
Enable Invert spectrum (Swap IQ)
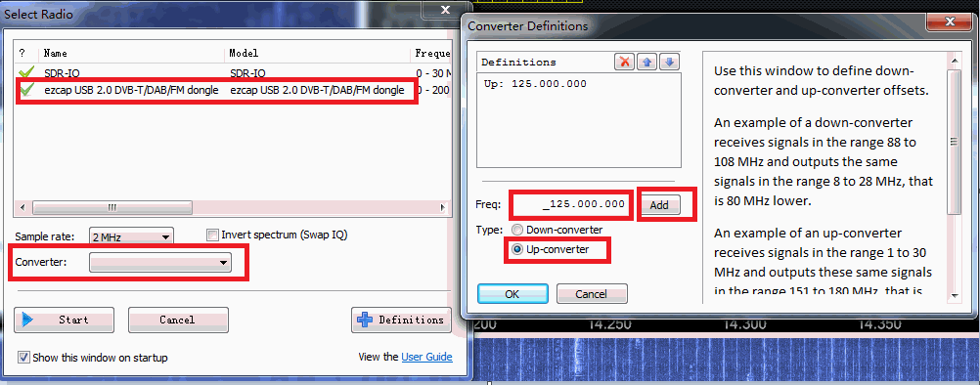pyautogui.click(x=212, y=235)
